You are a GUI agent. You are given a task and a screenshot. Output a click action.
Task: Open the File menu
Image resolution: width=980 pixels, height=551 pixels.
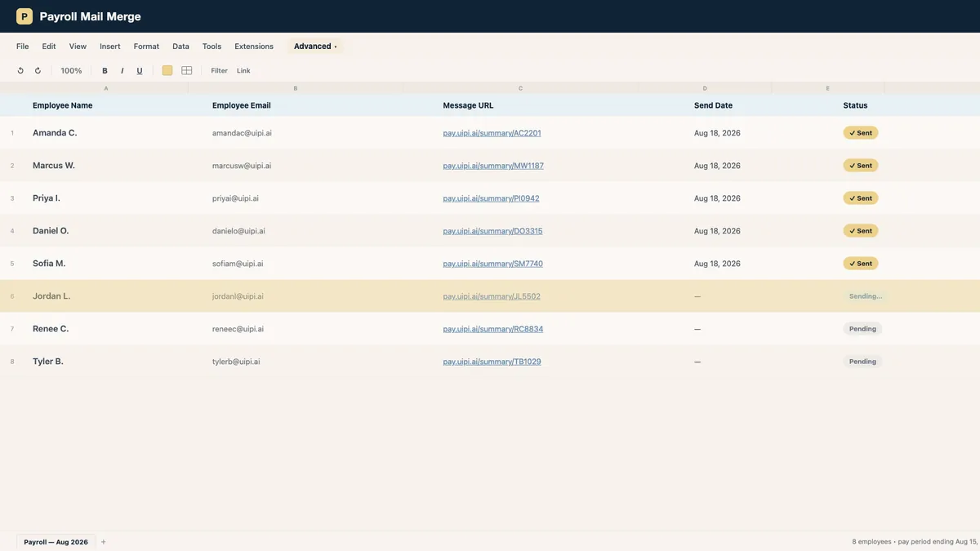23,47
